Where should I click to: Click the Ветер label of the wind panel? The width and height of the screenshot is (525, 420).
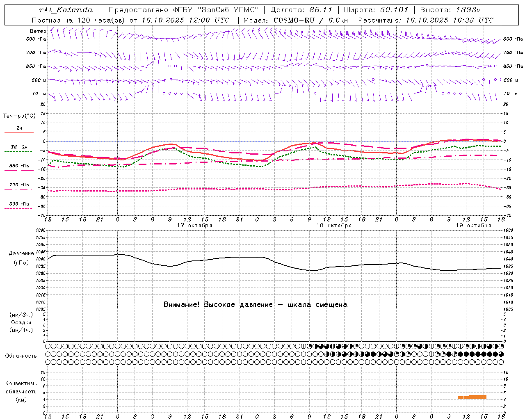(38, 31)
